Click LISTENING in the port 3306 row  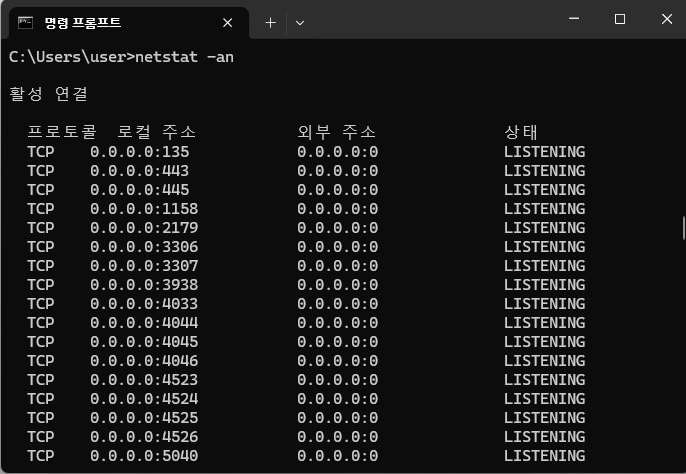click(544, 247)
